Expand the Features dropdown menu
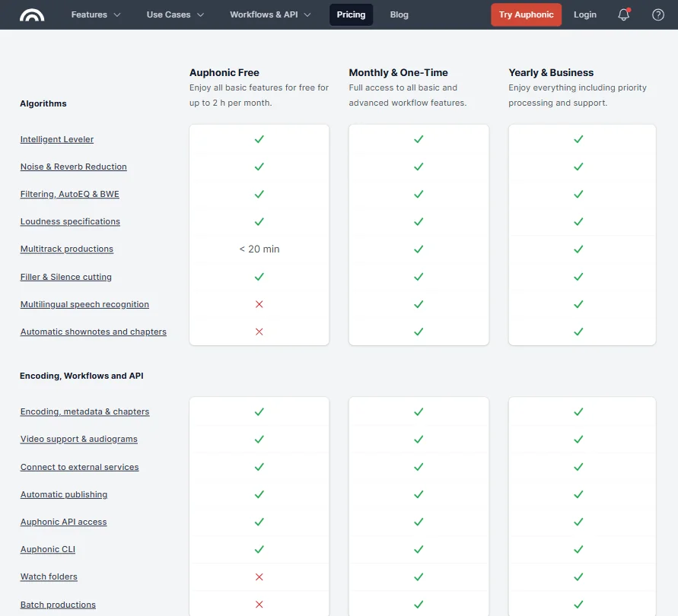Image resolution: width=678 pixels, height=616 pixels. 96,14
